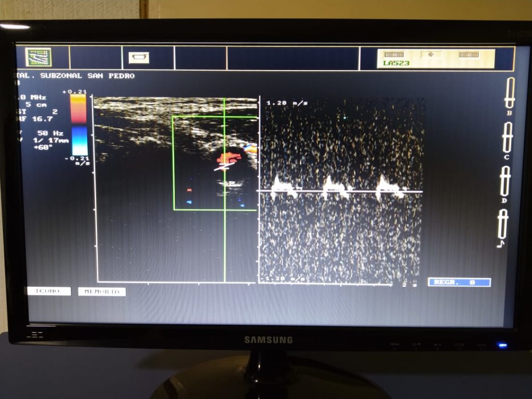Click the empty second toolbar cell

click(96, 58)
